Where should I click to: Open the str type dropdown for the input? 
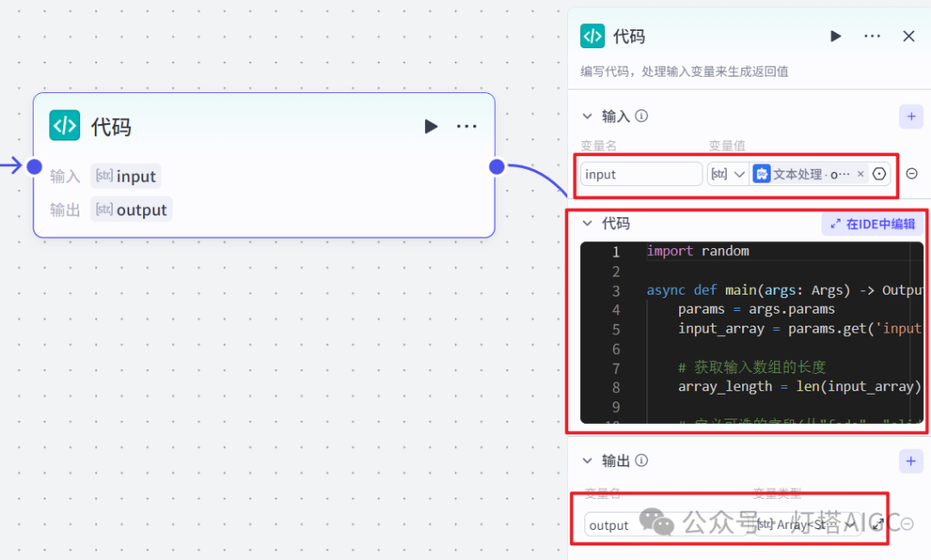pos(728,174)
